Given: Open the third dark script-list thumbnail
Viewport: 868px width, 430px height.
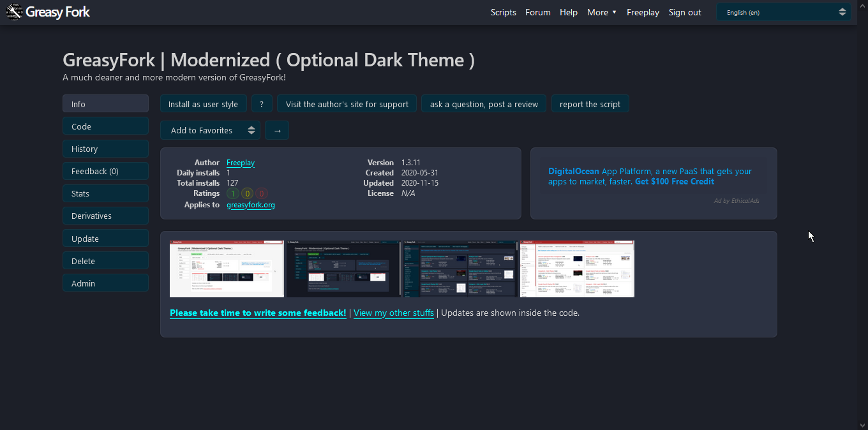Looking at the screenshot, I should coord(460,269).
